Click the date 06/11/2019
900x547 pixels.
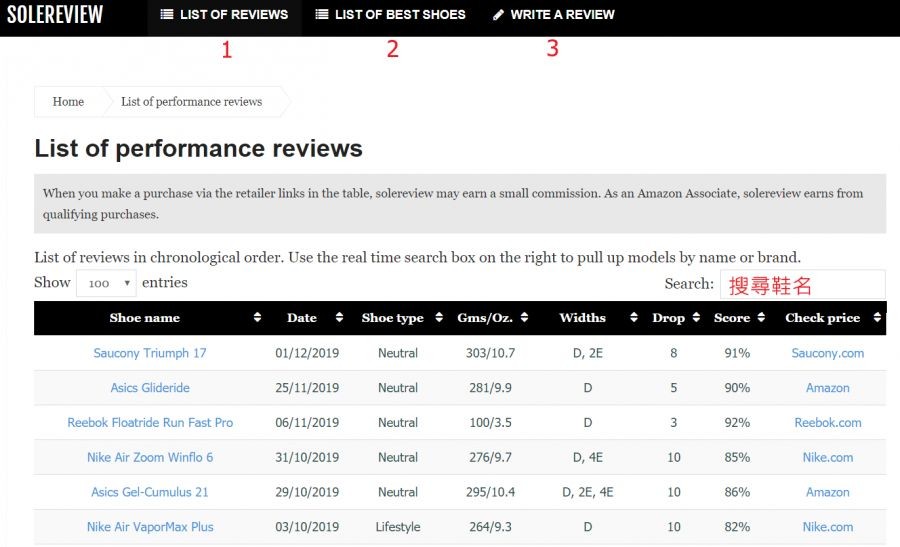click(307, 423)
